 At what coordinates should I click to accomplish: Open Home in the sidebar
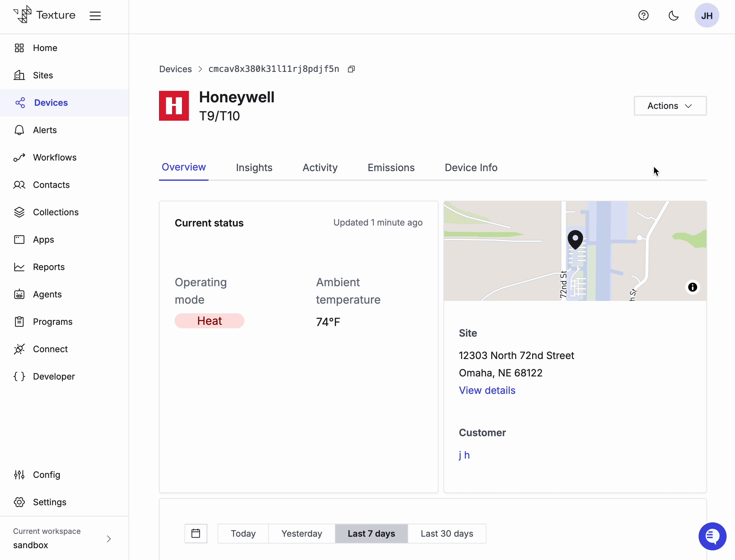pyautogui.click(x=64, y=48)
